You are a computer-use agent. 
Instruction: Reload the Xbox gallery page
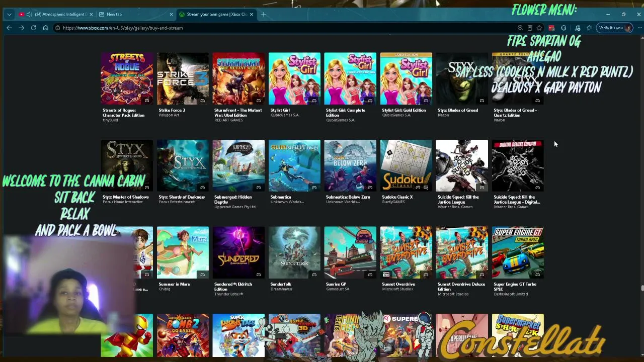[x=33, y=28]
